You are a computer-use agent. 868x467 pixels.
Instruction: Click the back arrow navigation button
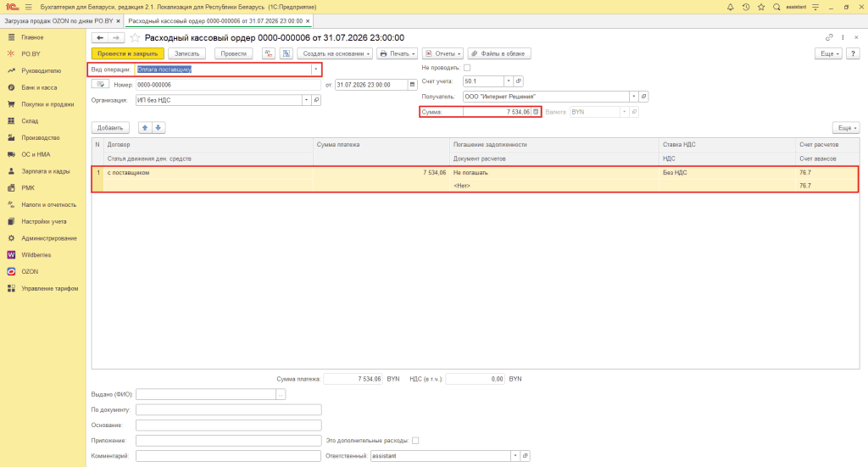click(100, 37)
